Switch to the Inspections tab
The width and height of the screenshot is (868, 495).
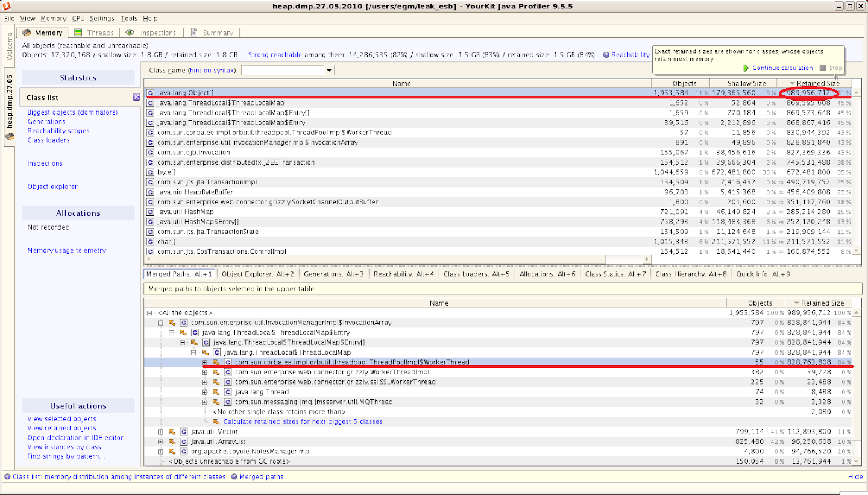(x=151, y=33)
